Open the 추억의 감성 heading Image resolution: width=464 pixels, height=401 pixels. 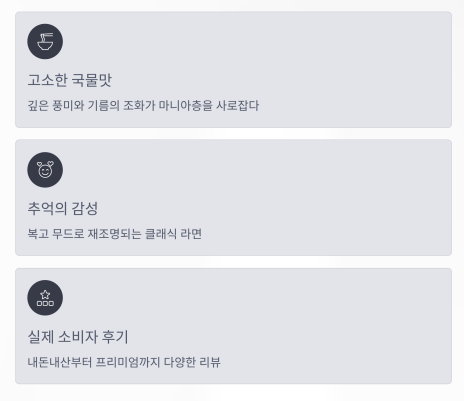tap(63, 208)
